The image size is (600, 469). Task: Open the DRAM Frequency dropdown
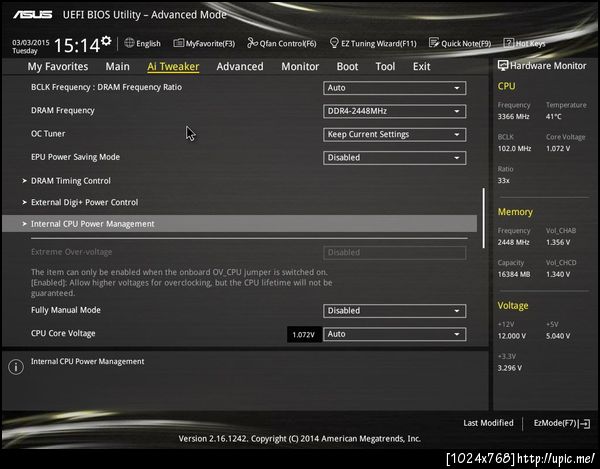pos(395,111)
